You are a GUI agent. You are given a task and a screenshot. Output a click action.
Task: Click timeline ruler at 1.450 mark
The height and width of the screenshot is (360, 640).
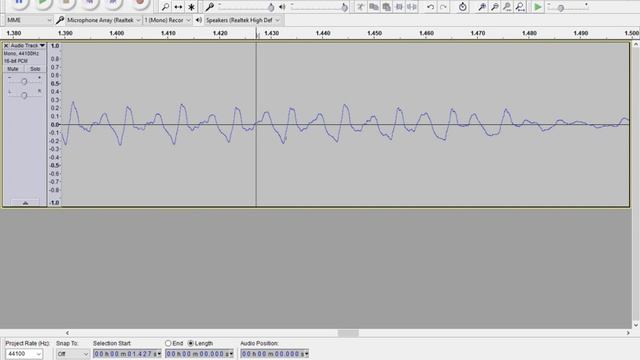(x=374, y=33)
